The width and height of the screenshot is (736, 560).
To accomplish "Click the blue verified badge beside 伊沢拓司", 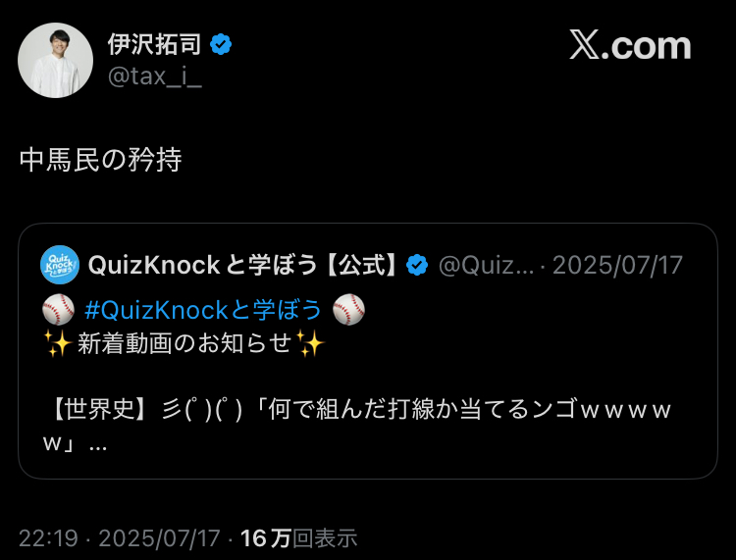I will point(221,44).
